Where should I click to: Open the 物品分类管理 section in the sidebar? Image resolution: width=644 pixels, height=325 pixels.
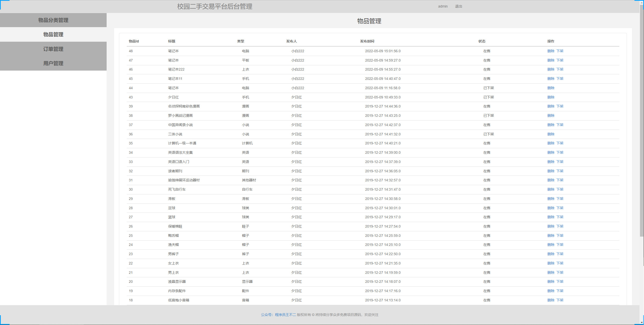click(x=53, y=20)
